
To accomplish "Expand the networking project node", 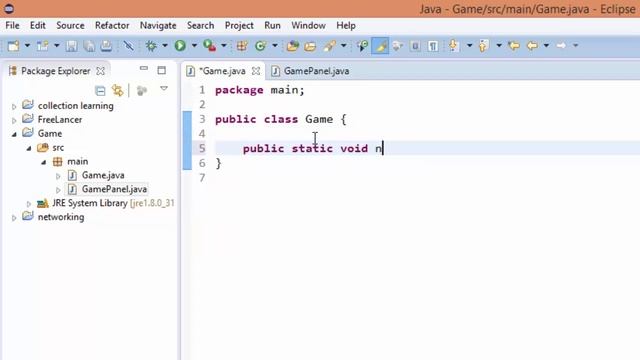I will coord(14,218).
